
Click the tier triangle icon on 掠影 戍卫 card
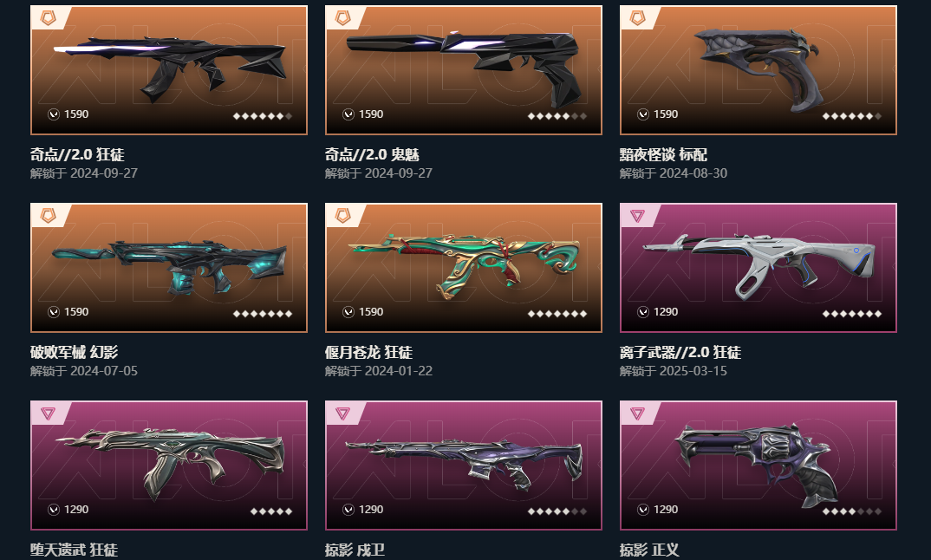(342, 413)
